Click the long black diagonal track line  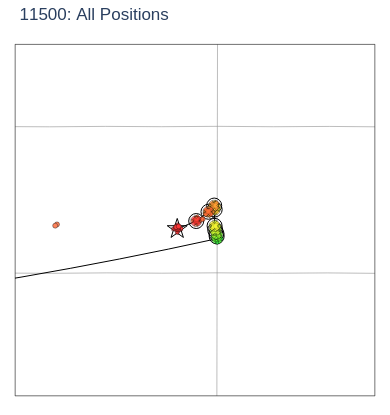click(112, 259)
